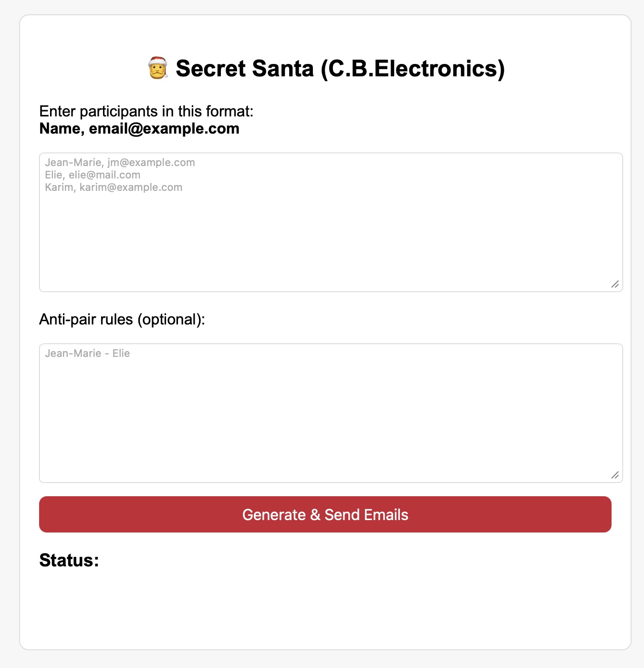Click the bold 'Name, email@example.com' example
This screenshot has height=668, width=644.
[139, 128]
